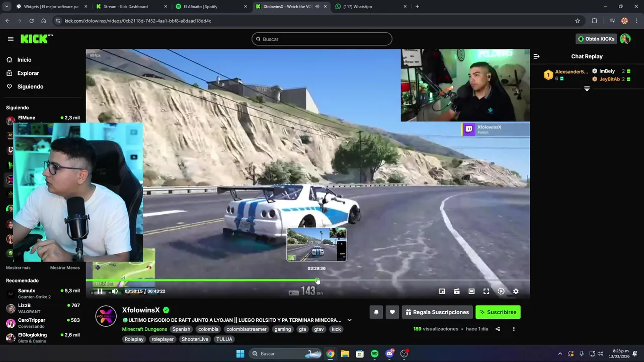Screen dimensions: 644x362
Task: Click the KICK logo
Action: pos(36,39)
